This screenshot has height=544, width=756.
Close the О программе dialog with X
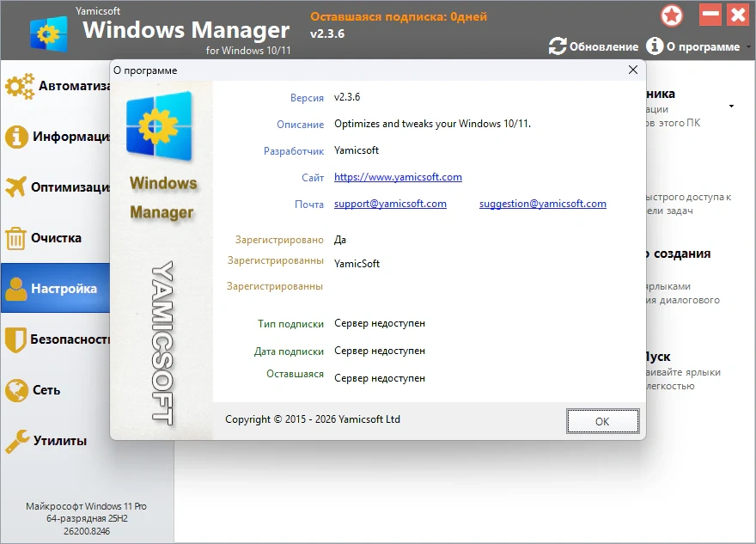point(633,70)
